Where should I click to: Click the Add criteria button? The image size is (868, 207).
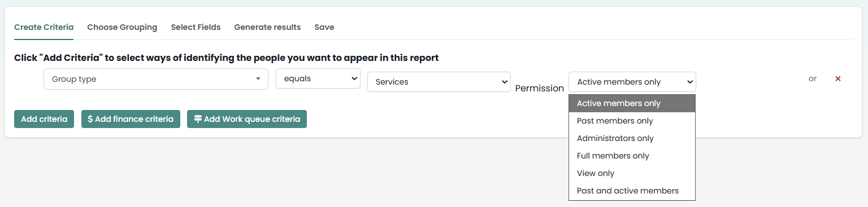(x=44, y=119)
